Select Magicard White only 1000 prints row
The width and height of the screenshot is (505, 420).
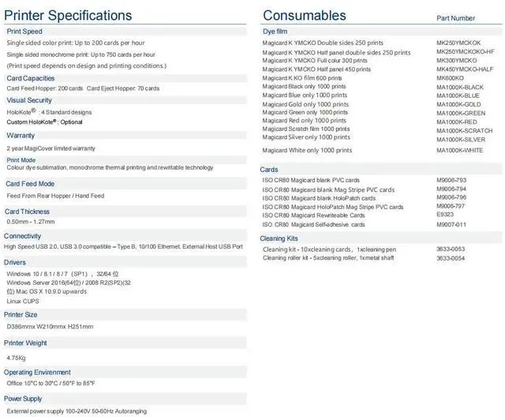pyautogui.click(x=307, y=150)
